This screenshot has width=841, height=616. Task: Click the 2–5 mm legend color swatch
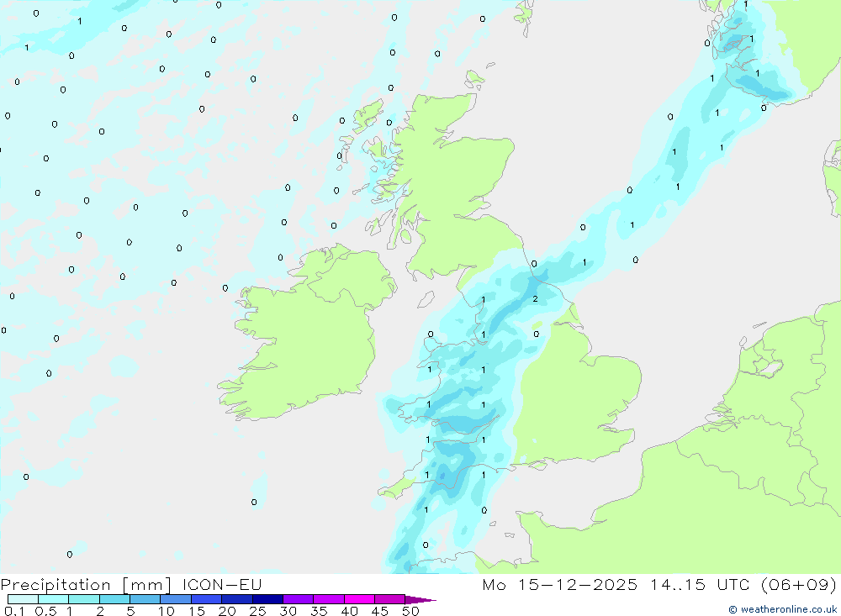coord(114,599)
